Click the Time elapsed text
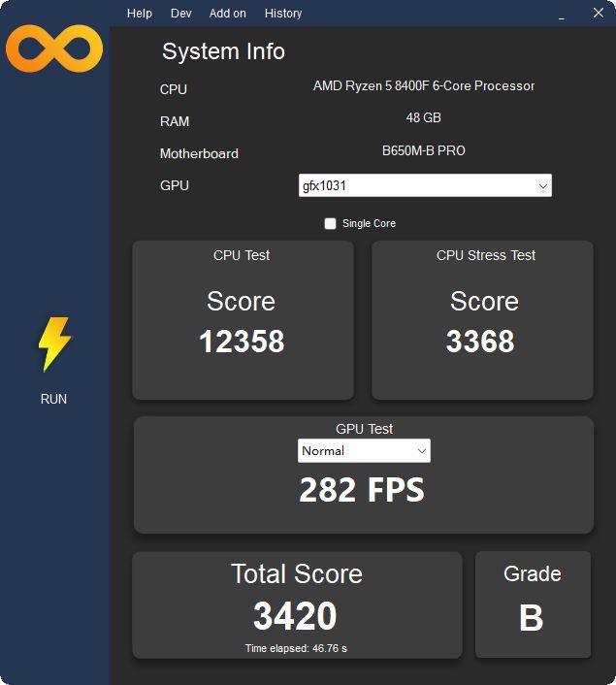The height and width of the screenshot is (685, 616). pyautogui.click(x=296, y=648)
